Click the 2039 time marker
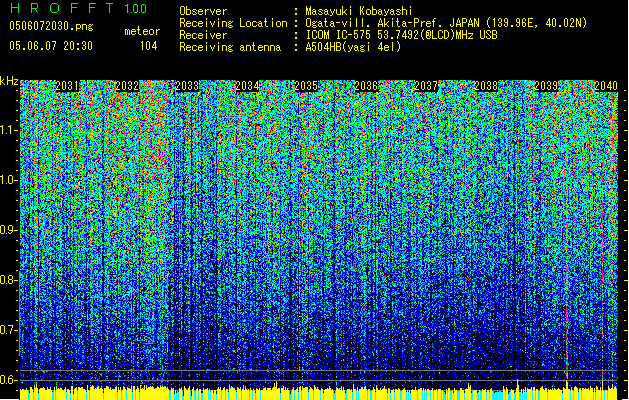Screen dimensions: 629x400 [x=546, y=86]
